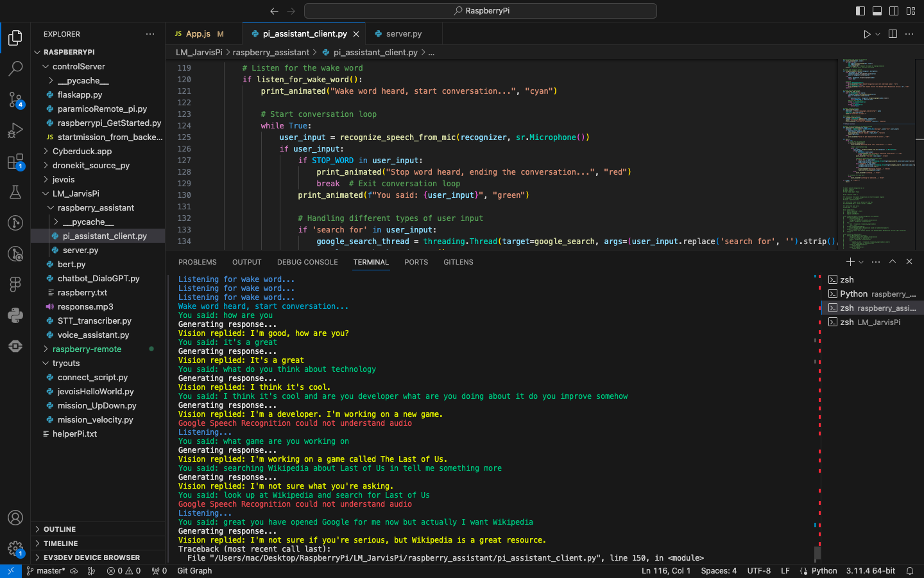Open the DEBUG CONSOLE panel tab
Screen dimensions: 924x578
click(x=307, y=262)
